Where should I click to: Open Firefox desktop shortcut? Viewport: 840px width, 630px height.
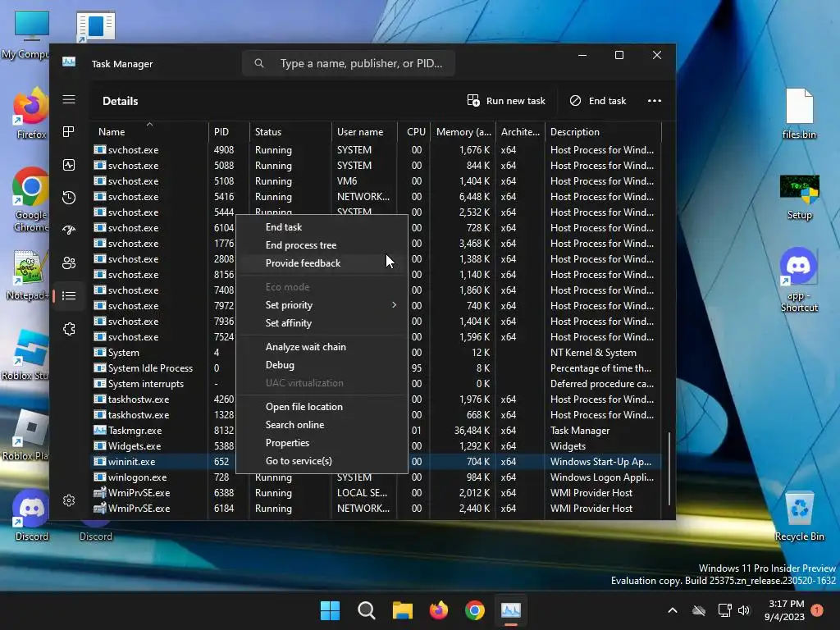click(x=31, y=113)
